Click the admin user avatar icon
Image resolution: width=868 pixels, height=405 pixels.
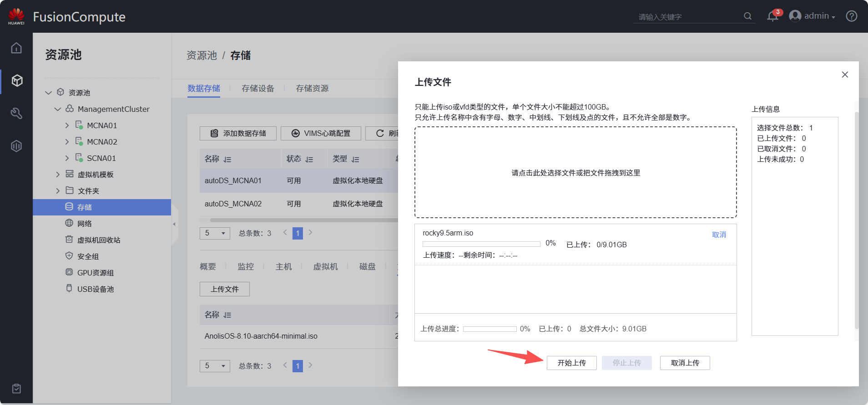795,16
